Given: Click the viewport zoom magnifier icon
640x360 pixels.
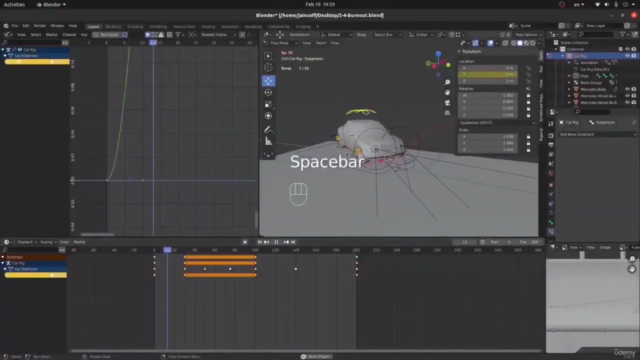Looking at the screenshot, I should tap(447, 82).
